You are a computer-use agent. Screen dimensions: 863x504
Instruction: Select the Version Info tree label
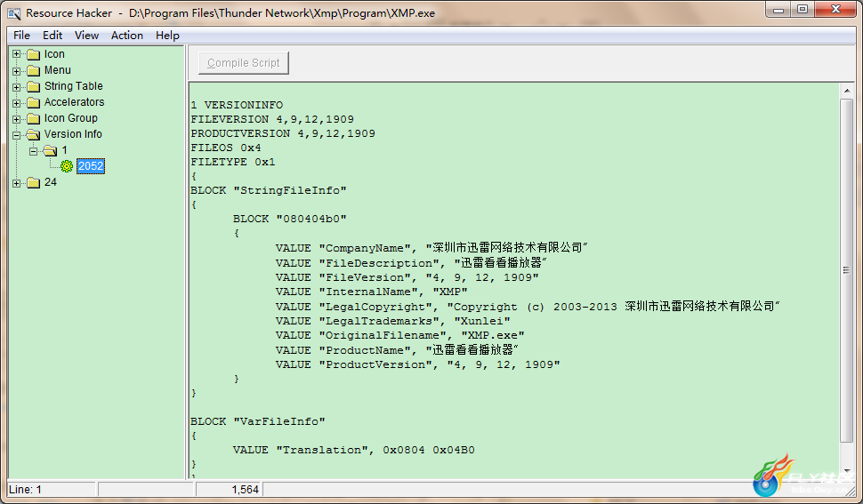click(x=73, y=134)
